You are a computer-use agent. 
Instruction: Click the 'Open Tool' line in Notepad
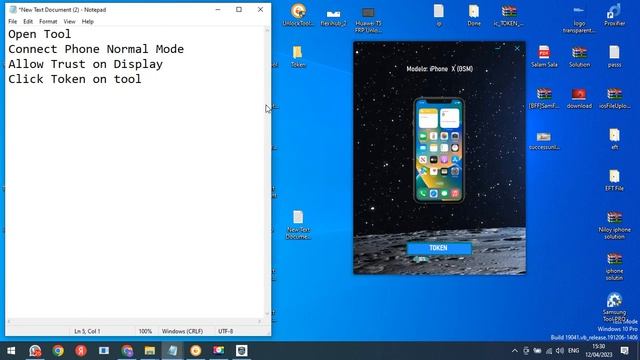[x=40, y=34]
